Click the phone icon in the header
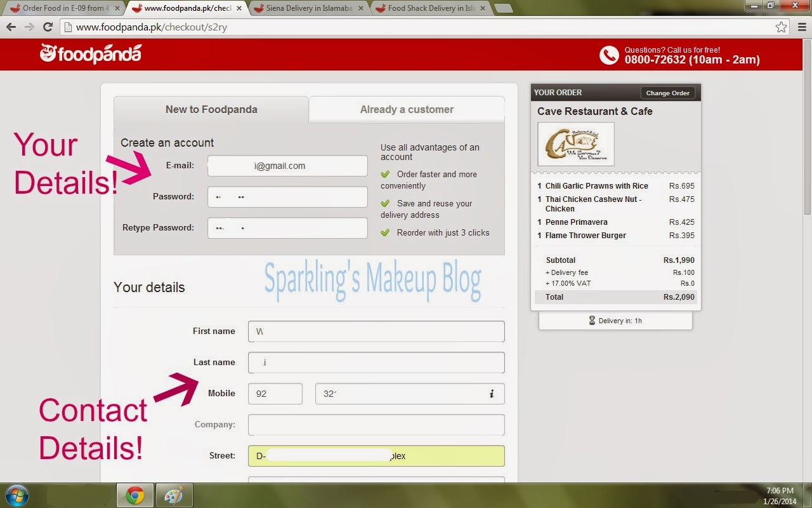This screenshot has height=508, width=812. coord(609,55)
